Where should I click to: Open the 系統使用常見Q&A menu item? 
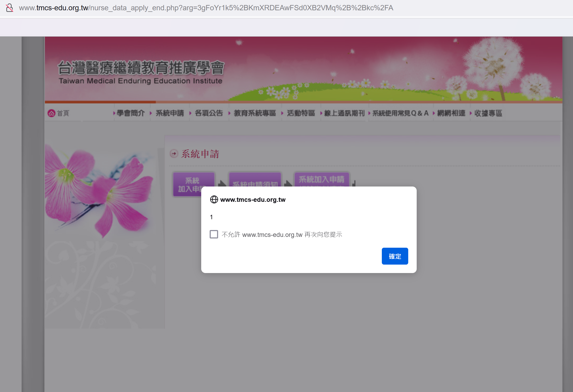coord(400,113)
